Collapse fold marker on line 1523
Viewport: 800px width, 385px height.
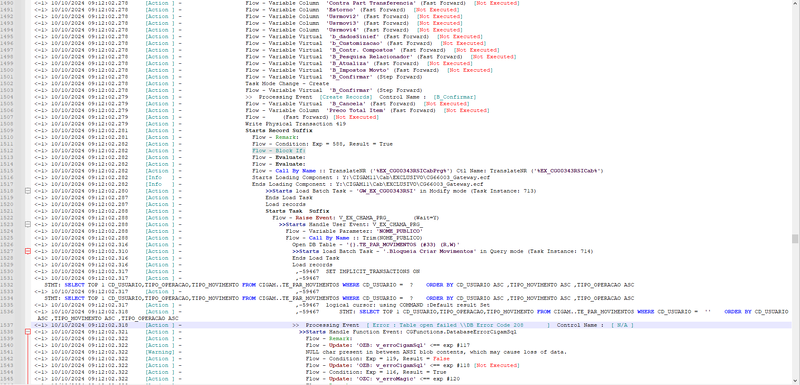point(28,224)
